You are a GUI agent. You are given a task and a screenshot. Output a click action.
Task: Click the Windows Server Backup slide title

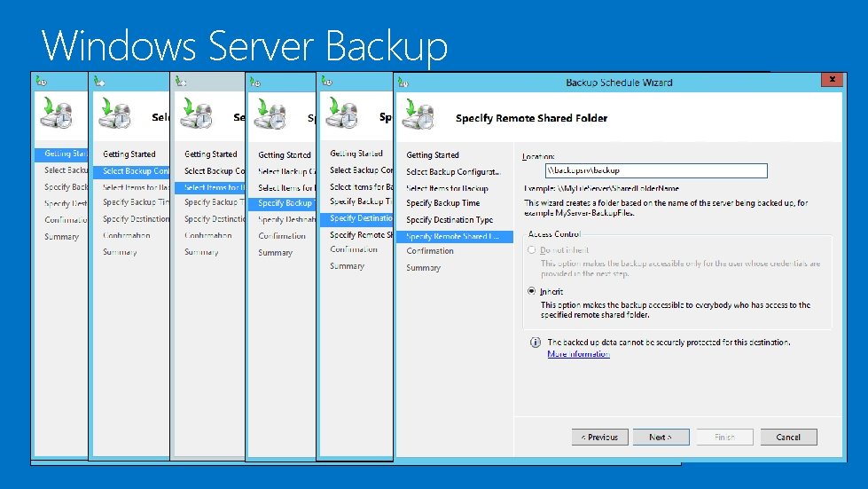click(244, 46)
